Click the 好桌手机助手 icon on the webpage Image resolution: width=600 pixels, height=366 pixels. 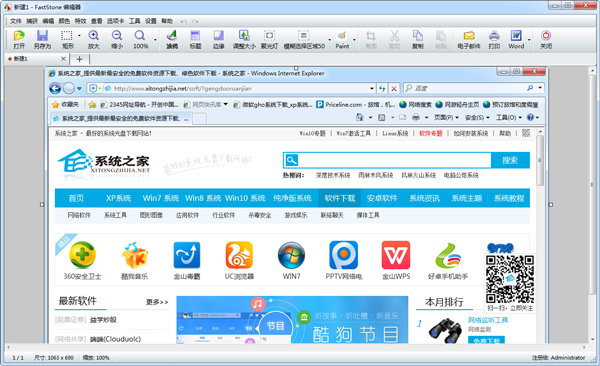[x=448, y=256]
